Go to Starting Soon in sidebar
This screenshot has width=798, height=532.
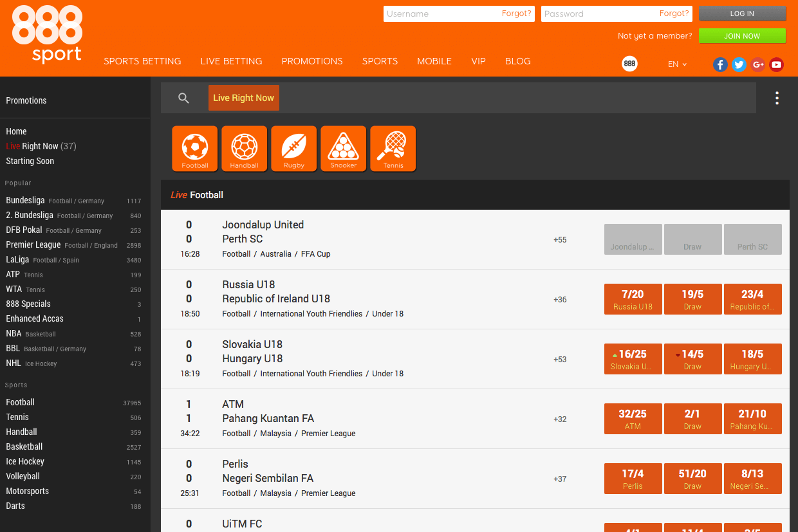(x=30, y=161)
